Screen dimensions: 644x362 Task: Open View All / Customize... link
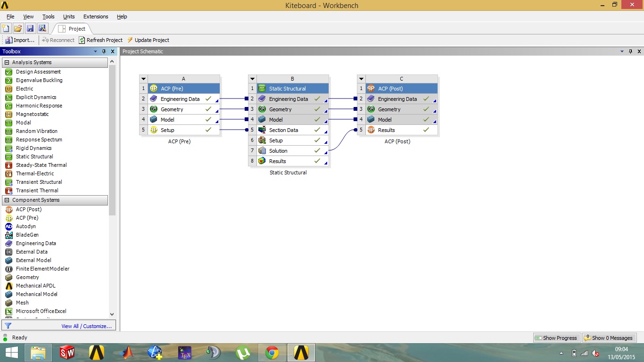tap(86, 326)
